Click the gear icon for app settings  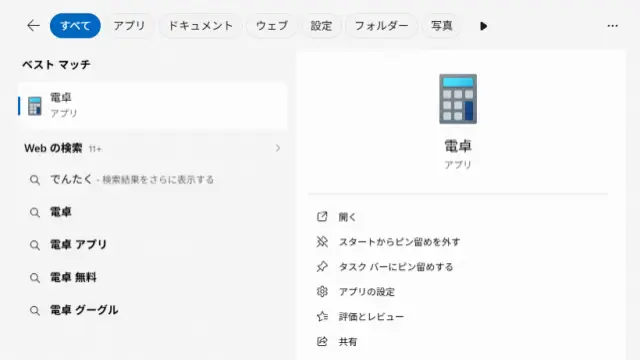pyautogui.click(x=322, y=291)
